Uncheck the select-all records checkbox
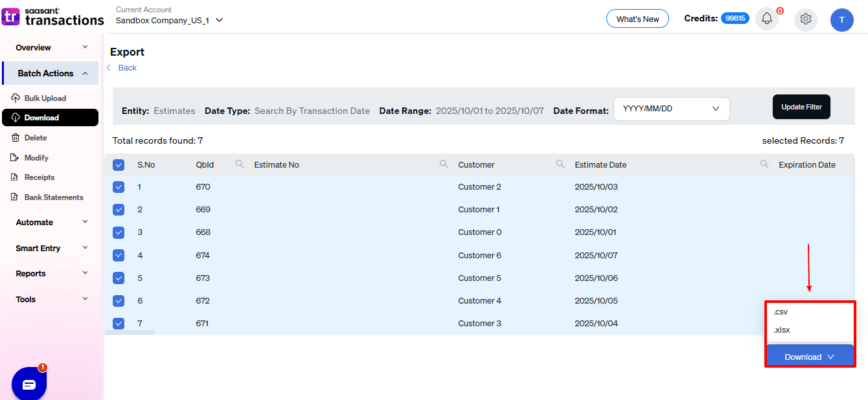The width and height of the screenshot is (868, 400). click(119, 164)
